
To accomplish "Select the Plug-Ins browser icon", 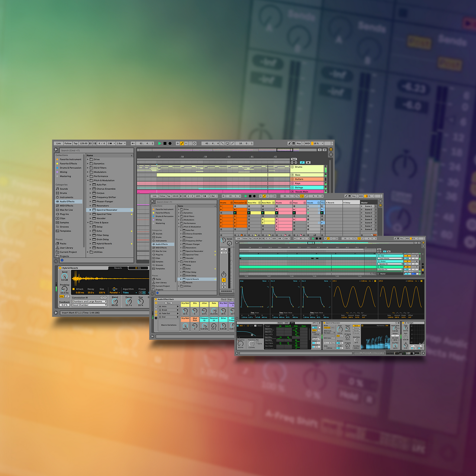I will click(57, 214).
